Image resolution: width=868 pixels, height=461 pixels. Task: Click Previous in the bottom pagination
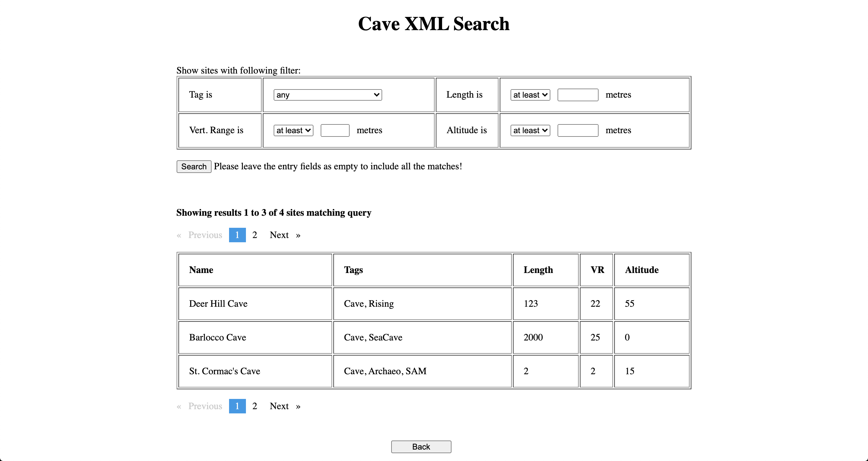tap(205, 406)
